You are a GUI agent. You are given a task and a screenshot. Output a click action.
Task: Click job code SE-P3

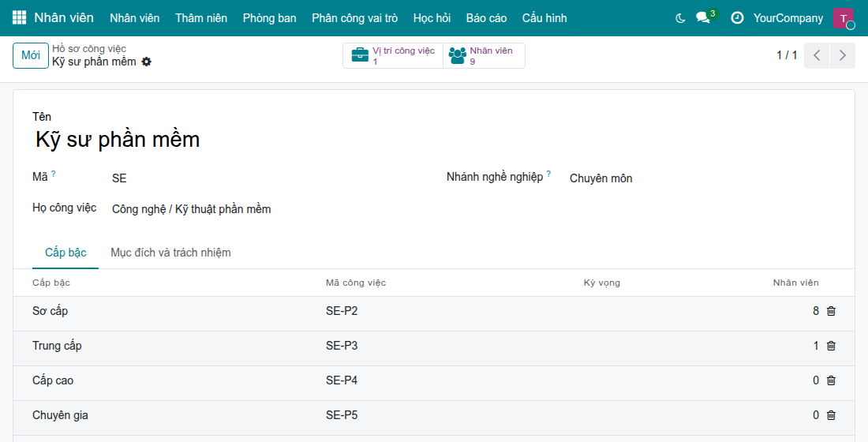342,346
